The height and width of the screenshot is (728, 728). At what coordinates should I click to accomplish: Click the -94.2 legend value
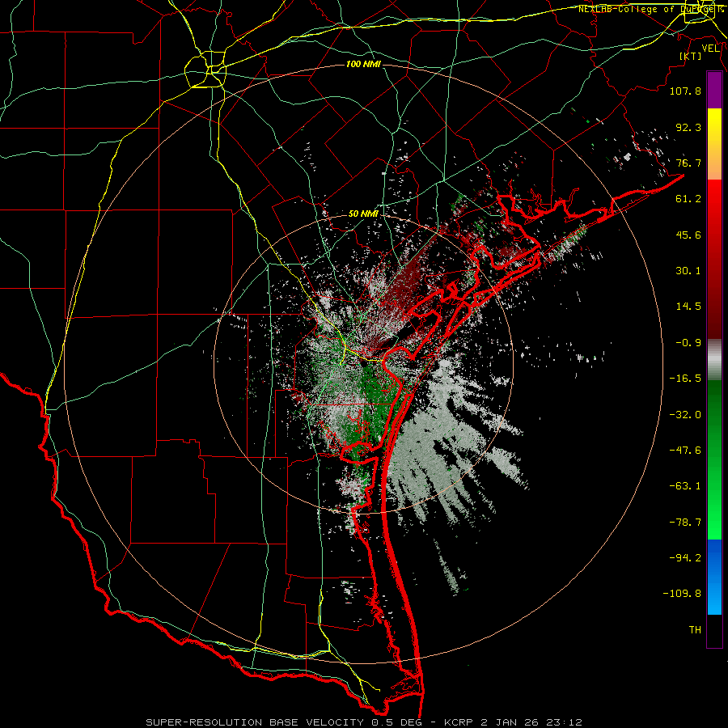tap(685, 557)
